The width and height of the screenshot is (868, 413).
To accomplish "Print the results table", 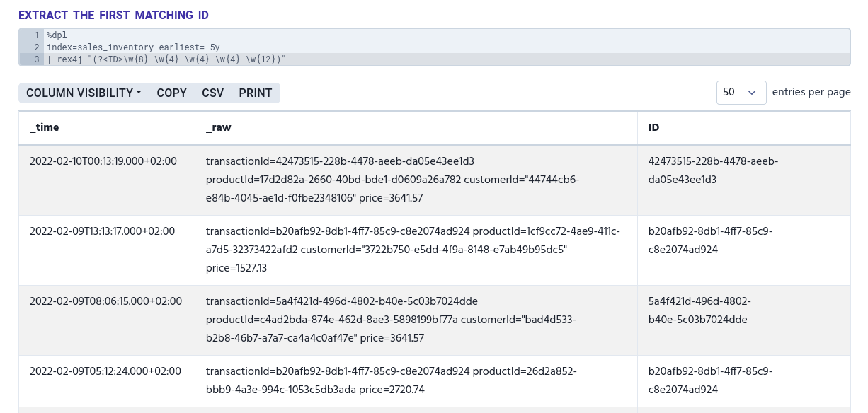I will 255,93.
